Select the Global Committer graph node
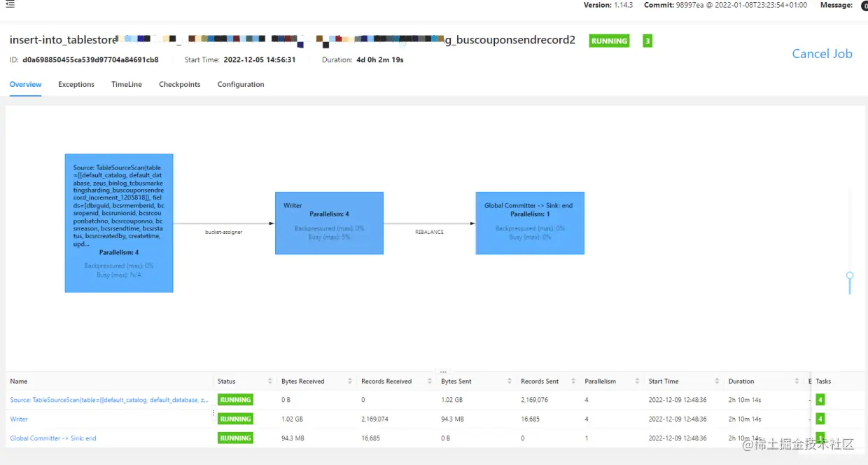This screenshot has width=868, height=465. click(x=530, y=223)
